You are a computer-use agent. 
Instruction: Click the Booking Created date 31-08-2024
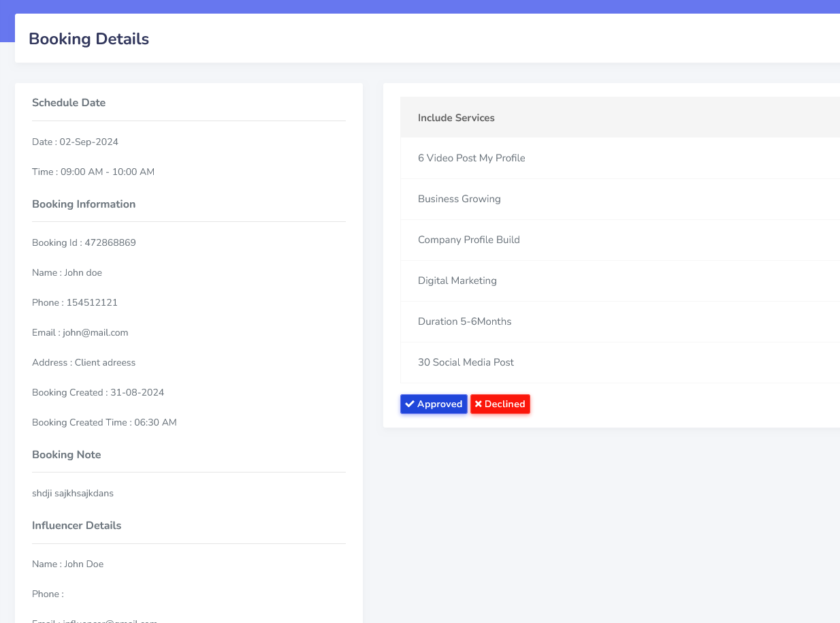[x=137, y=393]
